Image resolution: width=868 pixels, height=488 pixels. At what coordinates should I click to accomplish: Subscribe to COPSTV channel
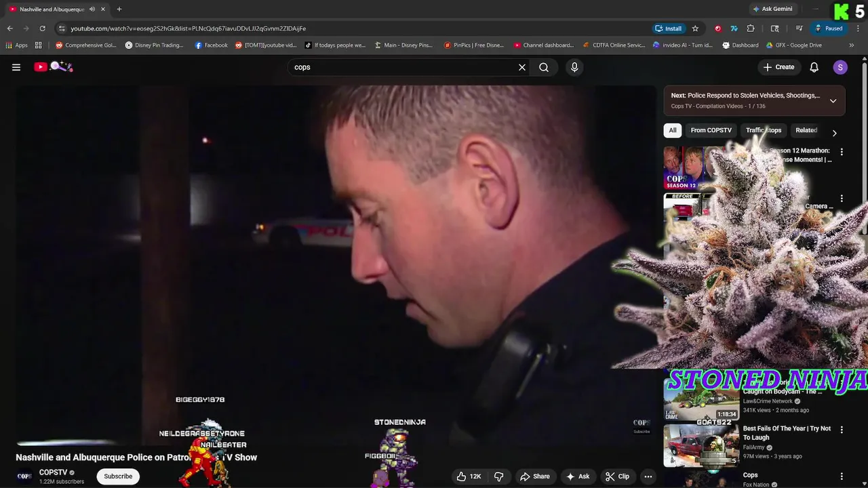(x=118, y=476)
